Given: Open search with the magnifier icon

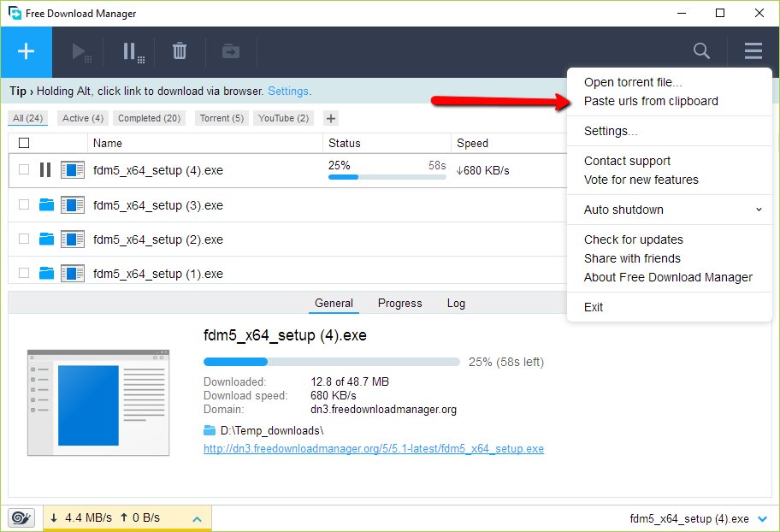Looking at the screenshot, I should point(701,50).
